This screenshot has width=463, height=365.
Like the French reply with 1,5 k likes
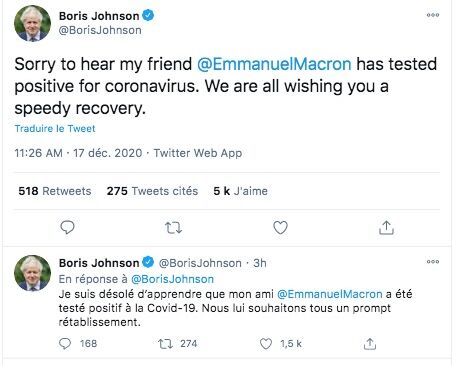266,344
